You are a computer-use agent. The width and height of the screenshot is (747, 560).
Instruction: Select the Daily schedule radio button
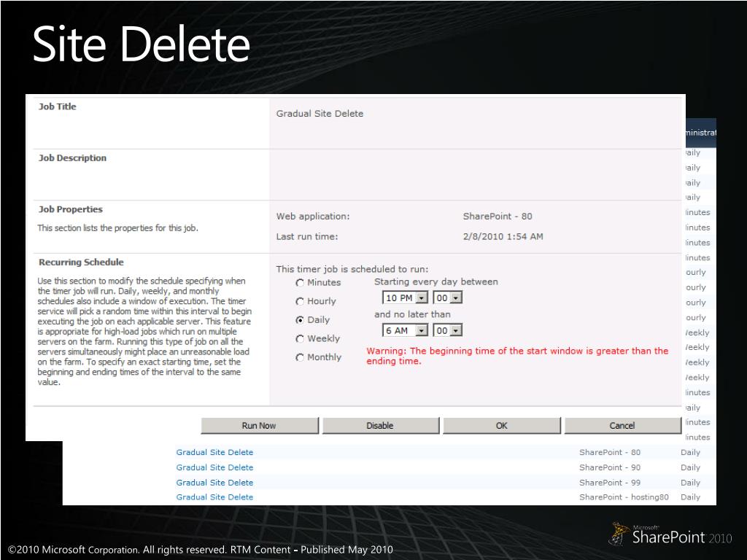tap(300, 320)
